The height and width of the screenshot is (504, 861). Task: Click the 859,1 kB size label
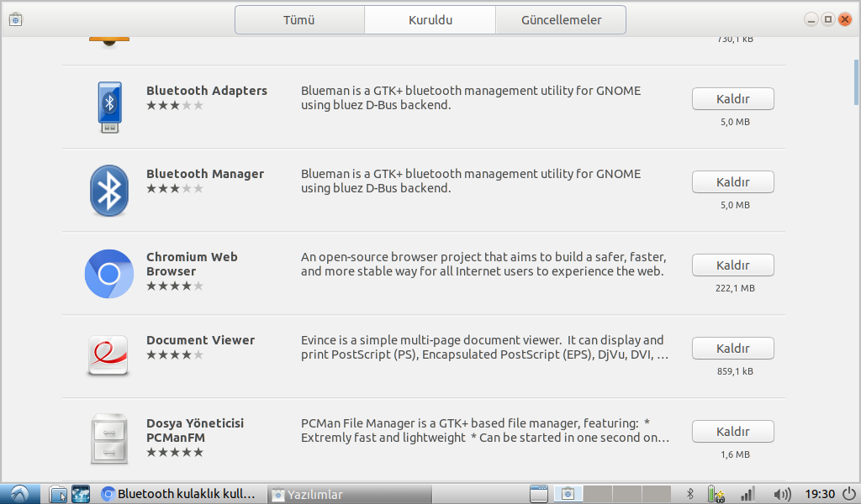point(735,371)
